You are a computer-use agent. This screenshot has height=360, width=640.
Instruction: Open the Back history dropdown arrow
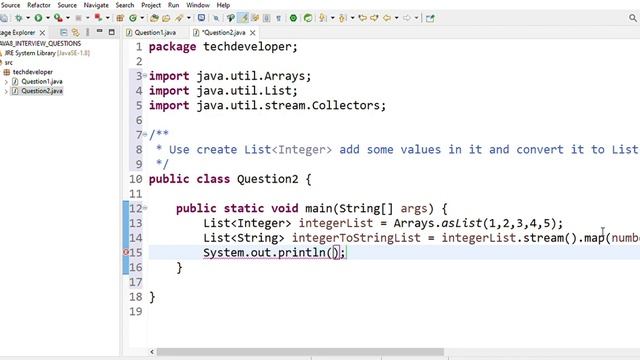point(396,18)
